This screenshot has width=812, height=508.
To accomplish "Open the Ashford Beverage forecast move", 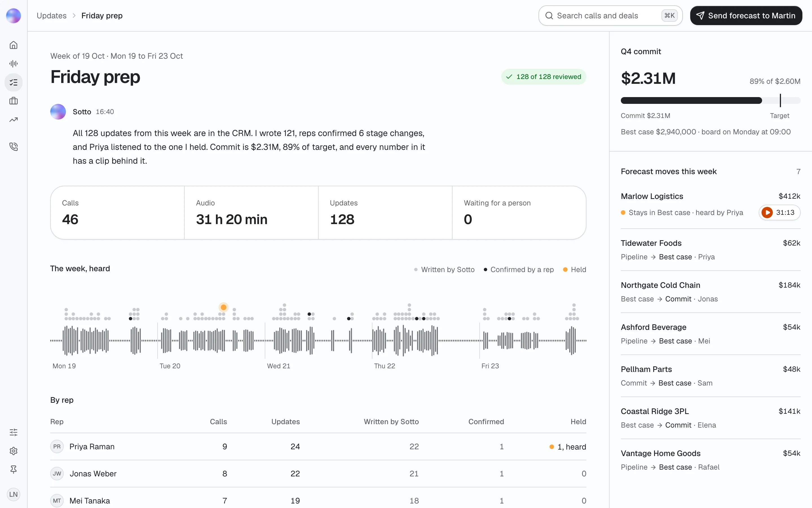I will pyautogui.click(x=710, y=334).
